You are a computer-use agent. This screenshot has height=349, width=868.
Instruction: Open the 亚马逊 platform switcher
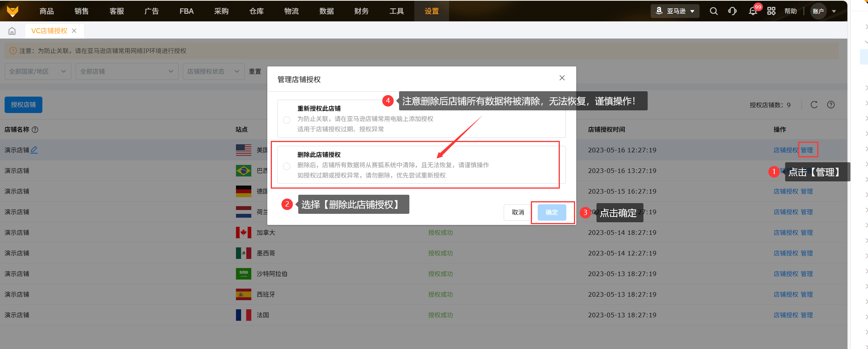(675, 11)
